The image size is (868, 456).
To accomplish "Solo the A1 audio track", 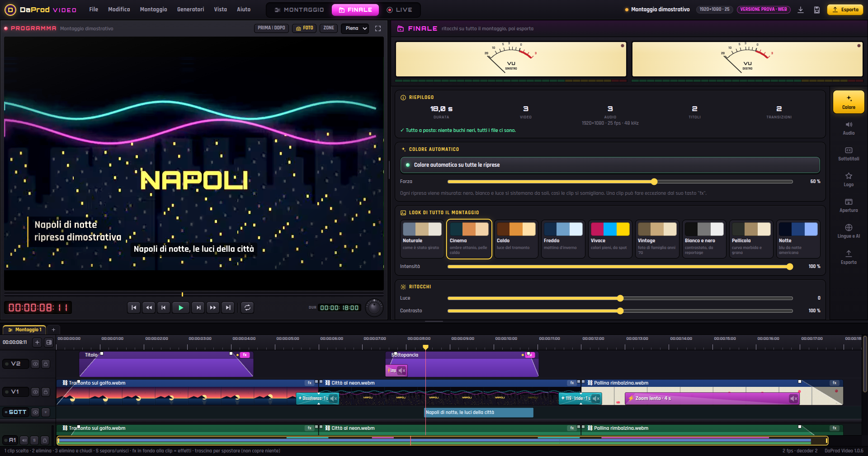I will [34, 440].
